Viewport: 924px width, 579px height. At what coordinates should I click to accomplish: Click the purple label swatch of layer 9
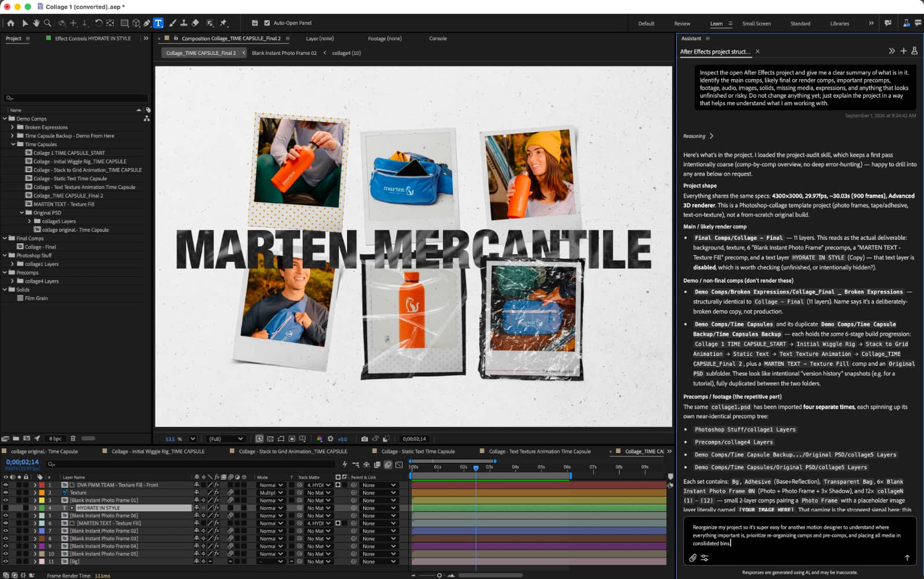tap(42, 546)
